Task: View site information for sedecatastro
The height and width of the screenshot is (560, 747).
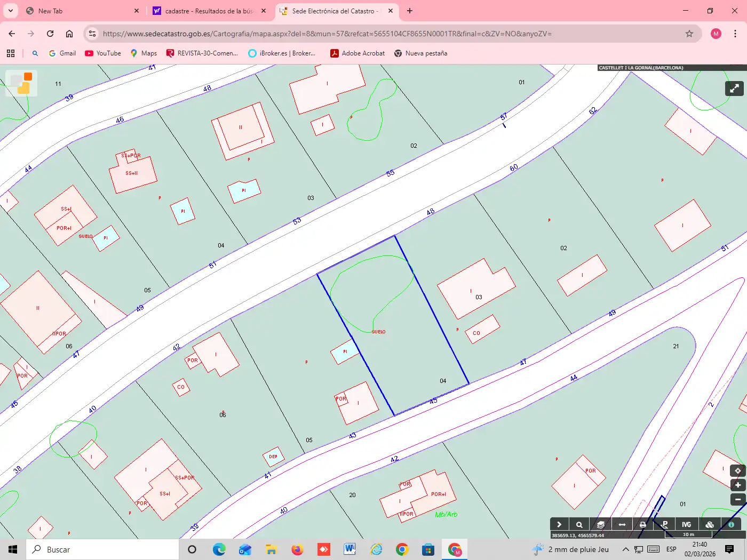Action: click(92, 34)
